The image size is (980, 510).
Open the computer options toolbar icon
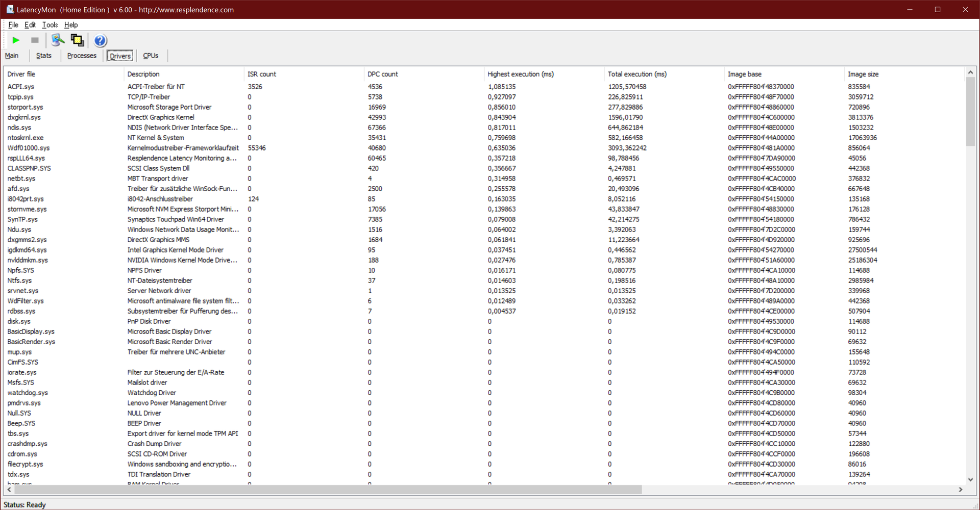pyautogui.click(x=58, y=40)
